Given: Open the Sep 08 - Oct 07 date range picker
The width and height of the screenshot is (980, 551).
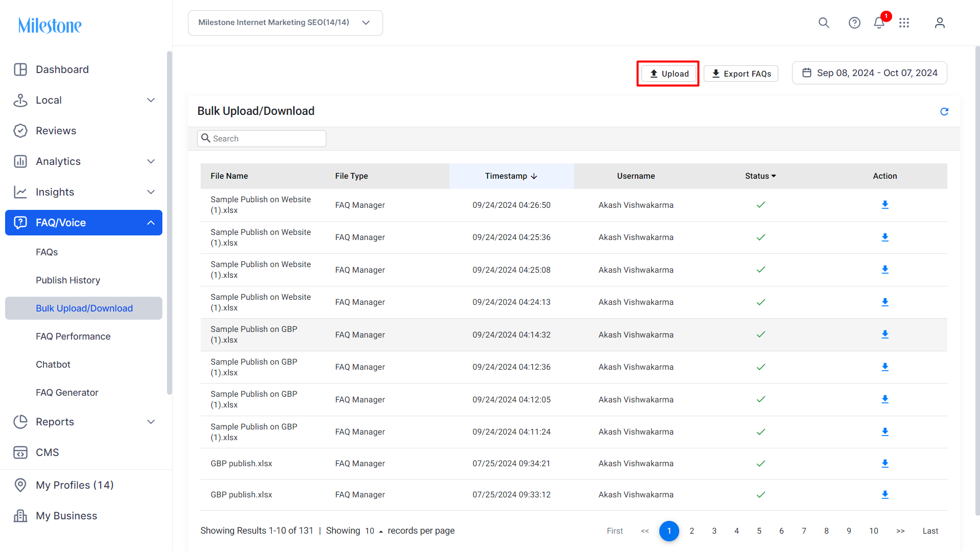Looking at the screenshot, I should click(869, 73).
